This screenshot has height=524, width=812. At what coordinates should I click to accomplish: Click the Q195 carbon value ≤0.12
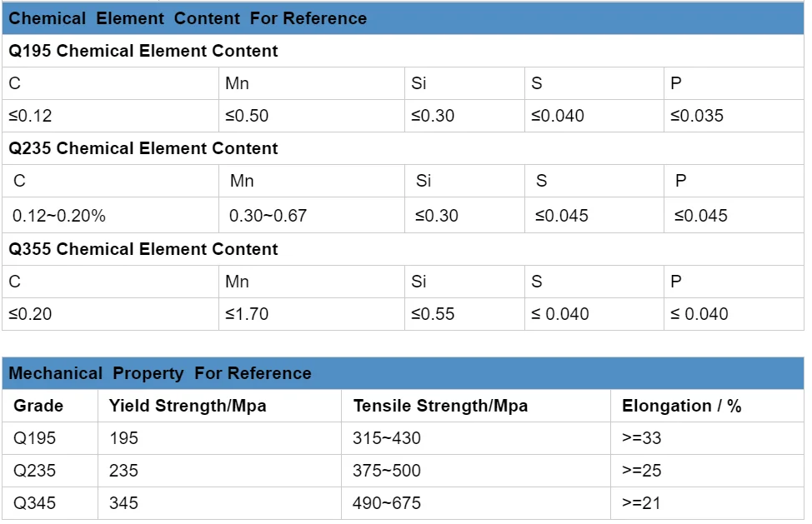tap(30, 116)
